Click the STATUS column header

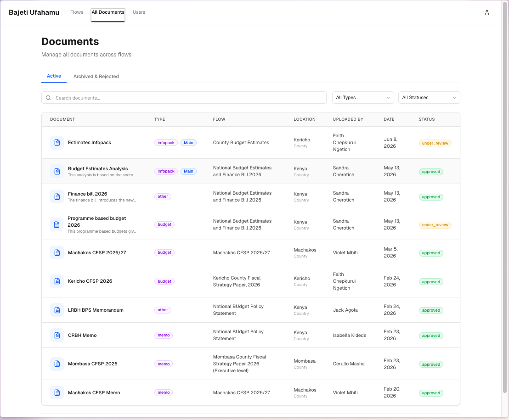(427, 119)
